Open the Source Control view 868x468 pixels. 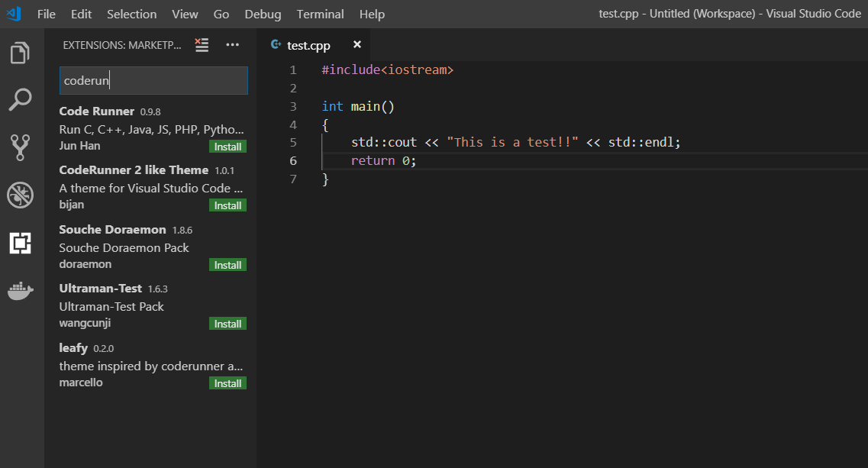(21, 147)
